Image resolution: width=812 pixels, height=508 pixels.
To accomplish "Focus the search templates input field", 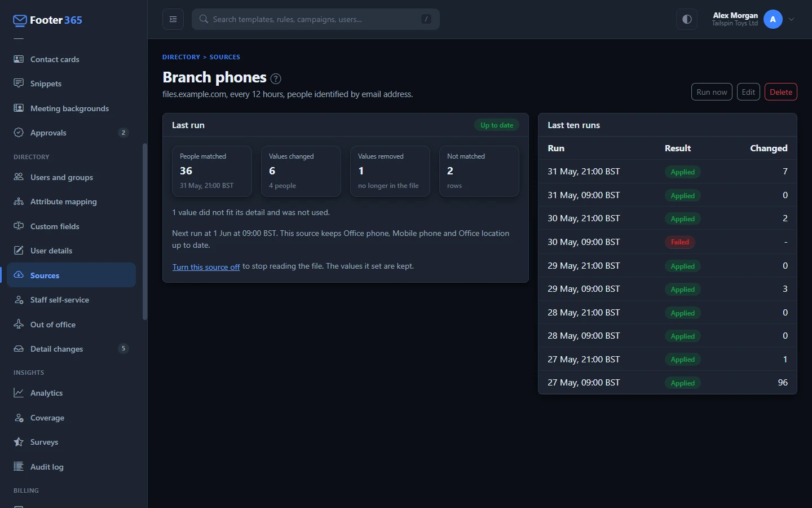I will point(316,19).
